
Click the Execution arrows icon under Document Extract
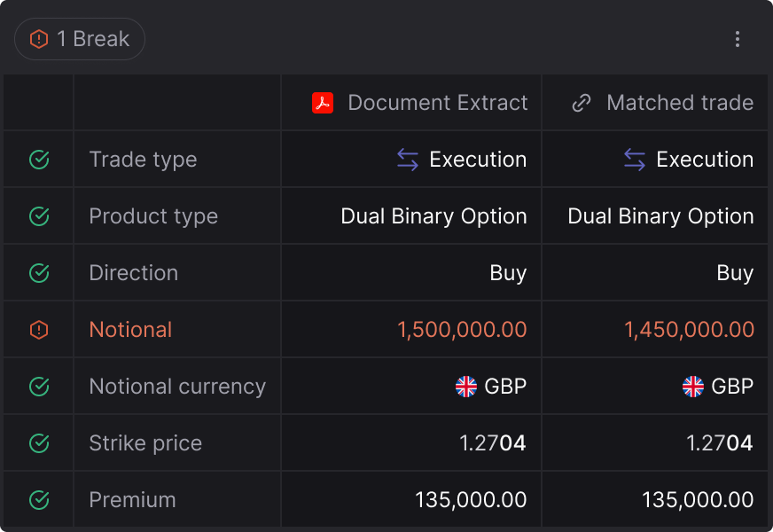408,160
